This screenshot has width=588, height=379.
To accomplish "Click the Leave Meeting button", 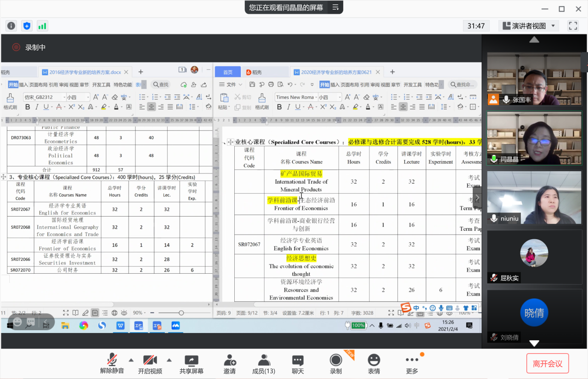I will coord(547,363).
